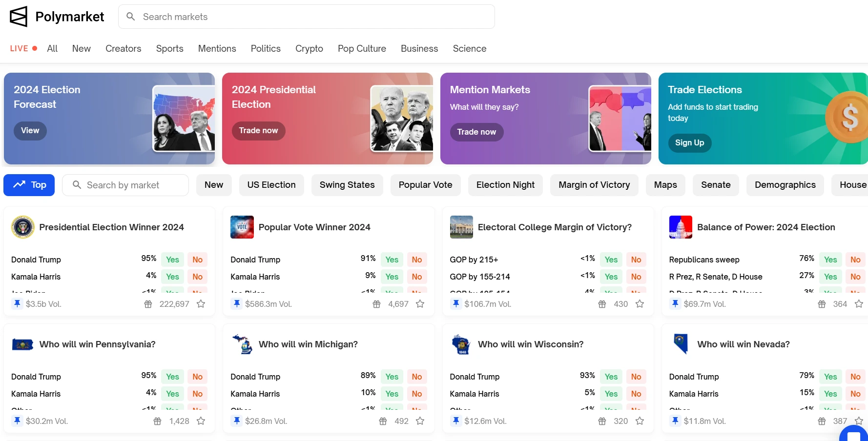
Task: Click View on 2024 Election Forecast
Action: 30,131
